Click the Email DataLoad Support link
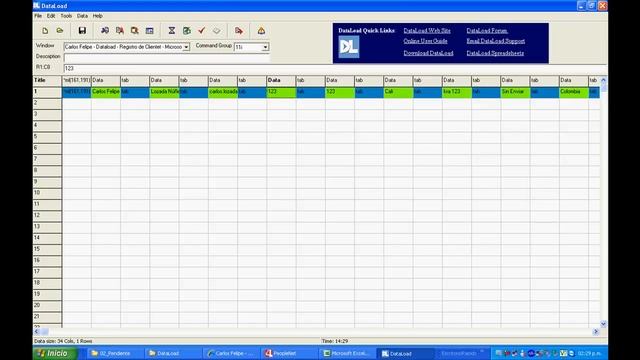 pos(496,41)
